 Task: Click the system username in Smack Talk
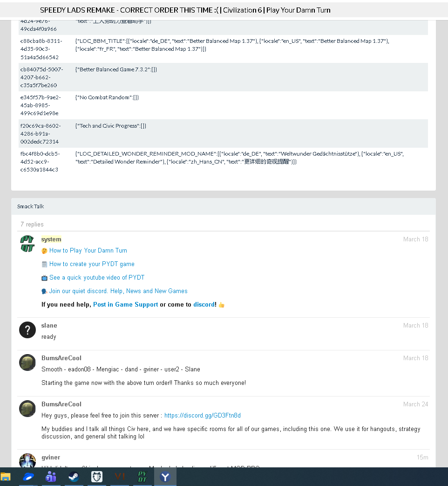(51, 240)
